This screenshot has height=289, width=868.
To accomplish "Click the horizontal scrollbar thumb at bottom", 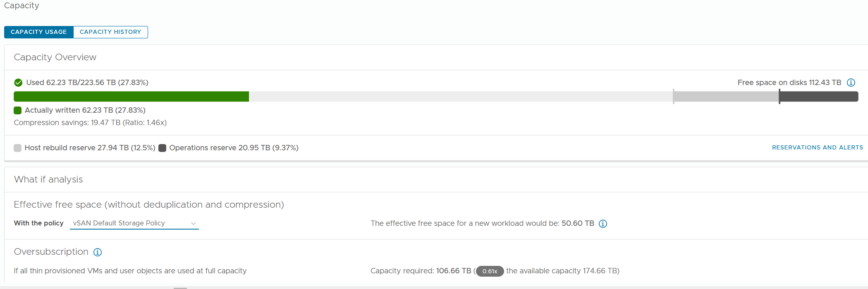I will tap(180, 288).
